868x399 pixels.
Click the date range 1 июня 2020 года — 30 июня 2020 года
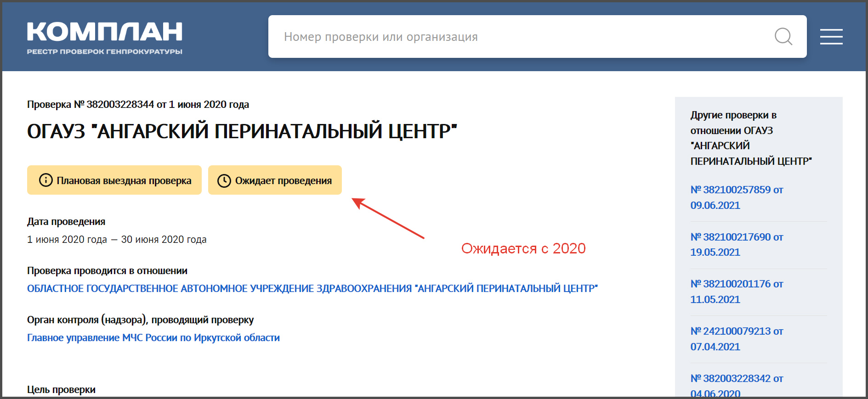point(117,239)
